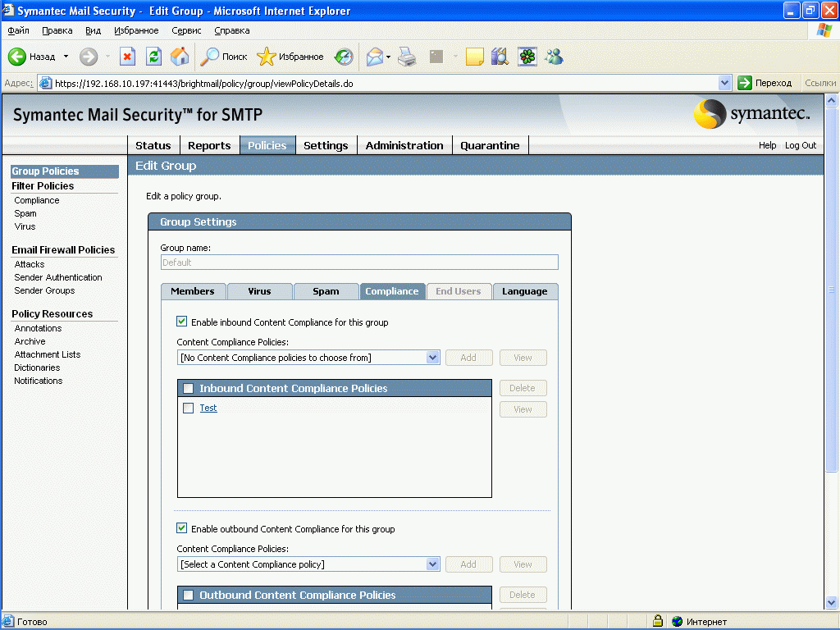Screen dimensions: 840x630
Task: Click the Forward arrow icon
Action: (89, 57)
